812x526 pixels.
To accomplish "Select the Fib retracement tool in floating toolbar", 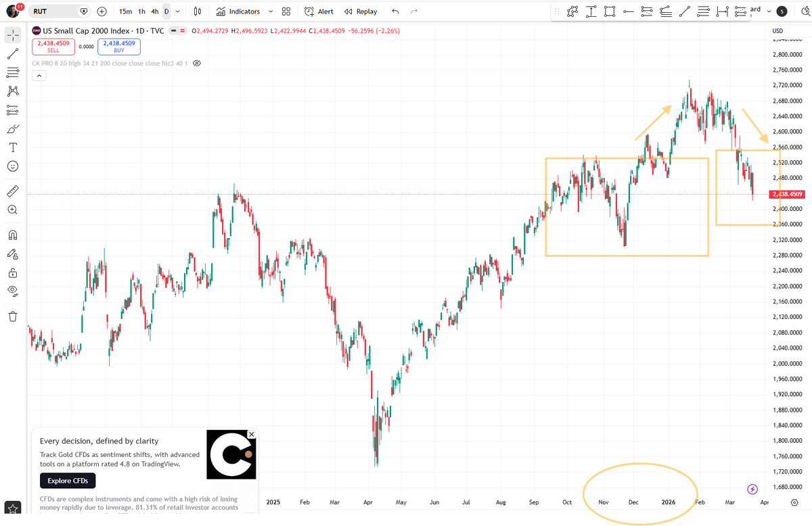I will [647, 11].
